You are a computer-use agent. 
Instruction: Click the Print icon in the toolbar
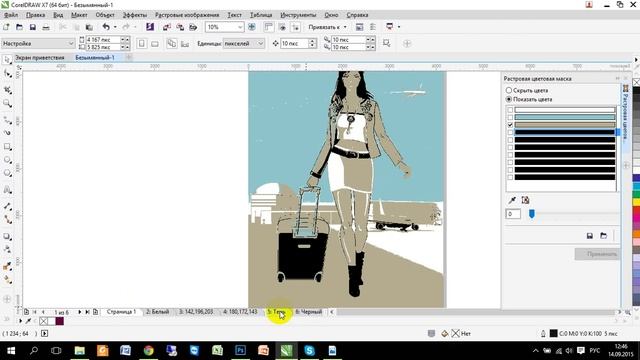pyautogui.click(x=46, y=27)
